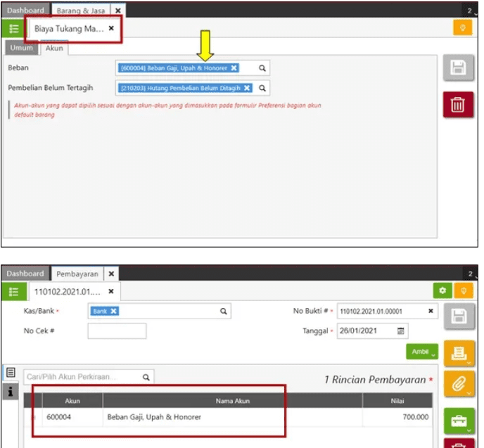Open Dashboard tab in the Barang & Jasa window

[x=25, y=10]
